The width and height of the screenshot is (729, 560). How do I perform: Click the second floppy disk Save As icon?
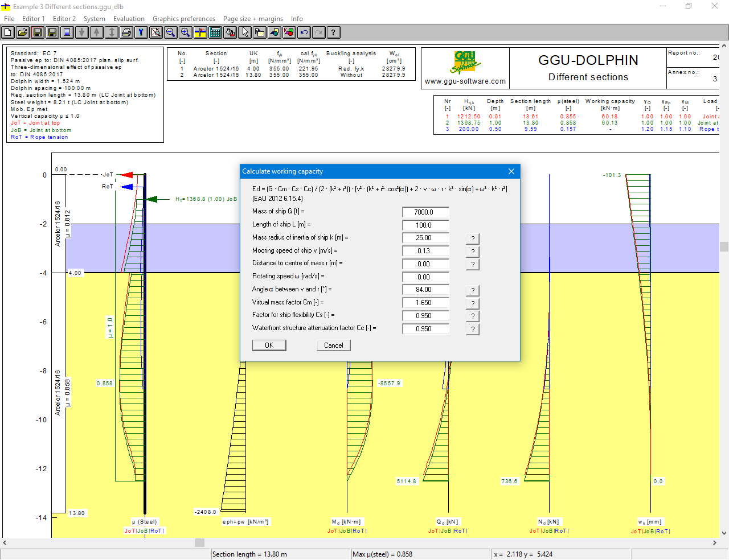(52, 32)
